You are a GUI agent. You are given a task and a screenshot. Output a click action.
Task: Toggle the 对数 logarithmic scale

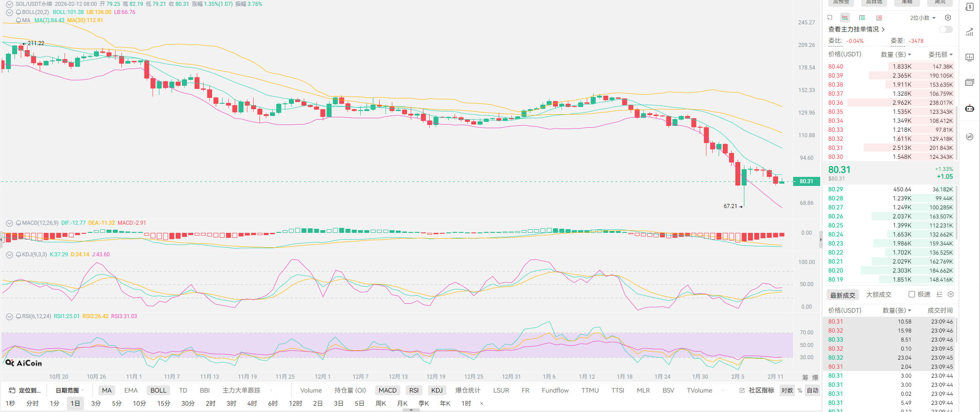pos(787,390)
